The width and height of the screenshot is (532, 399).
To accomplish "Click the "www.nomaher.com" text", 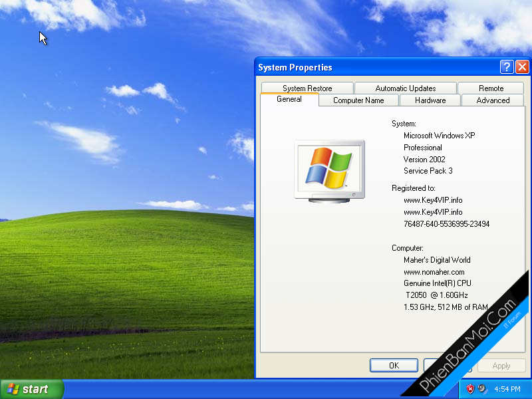I will pyautogui.click(x=434, y=272).
